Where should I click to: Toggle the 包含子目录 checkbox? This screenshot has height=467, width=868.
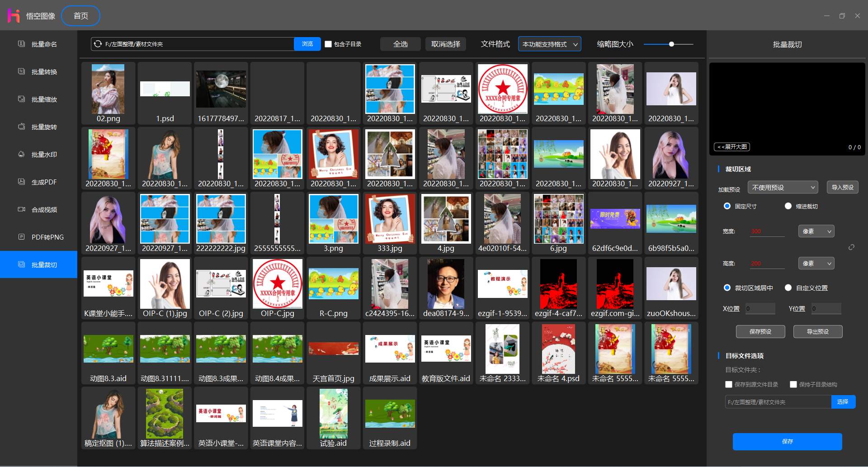(x=329, y=44)
